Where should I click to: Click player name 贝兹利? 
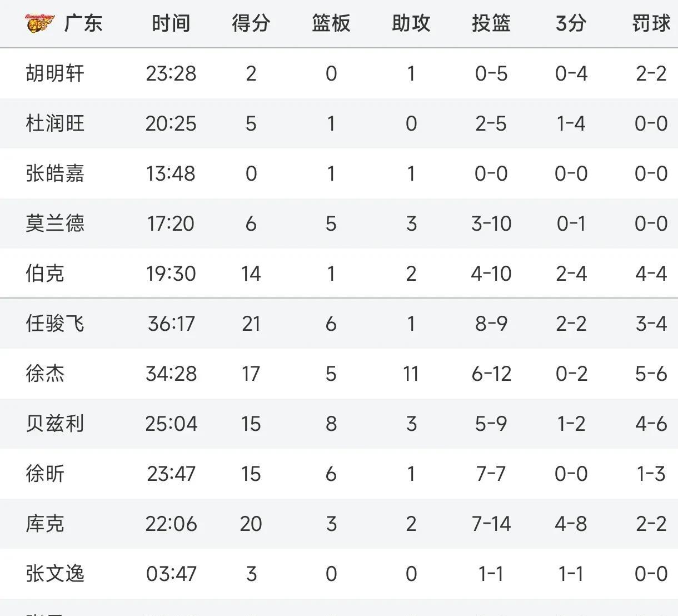(x=55, y=424)
